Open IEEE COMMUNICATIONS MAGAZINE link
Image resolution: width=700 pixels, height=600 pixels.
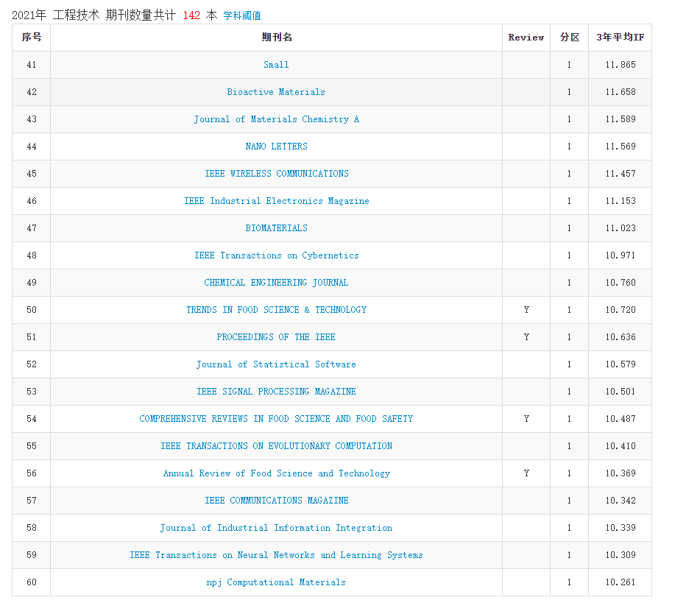276,501
